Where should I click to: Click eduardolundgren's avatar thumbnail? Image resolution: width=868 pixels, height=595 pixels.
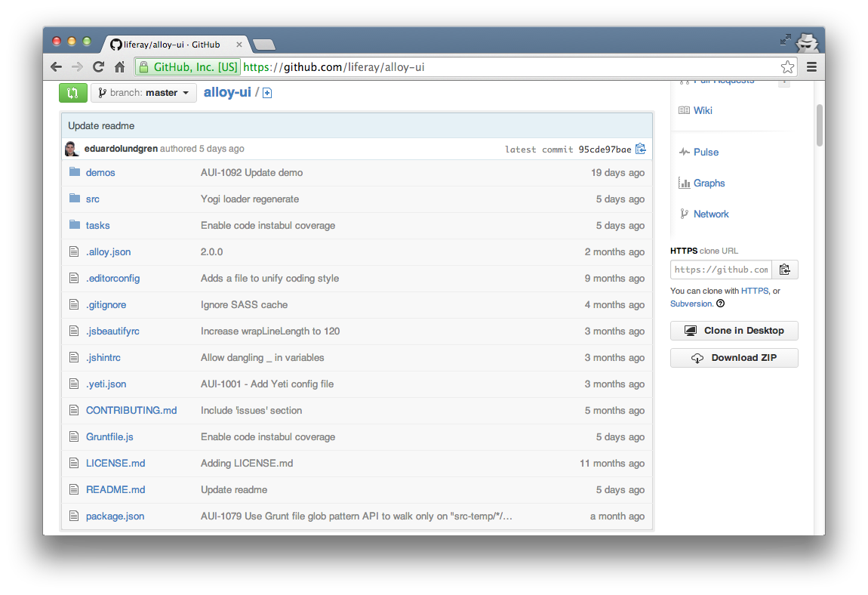click(72, 149)
